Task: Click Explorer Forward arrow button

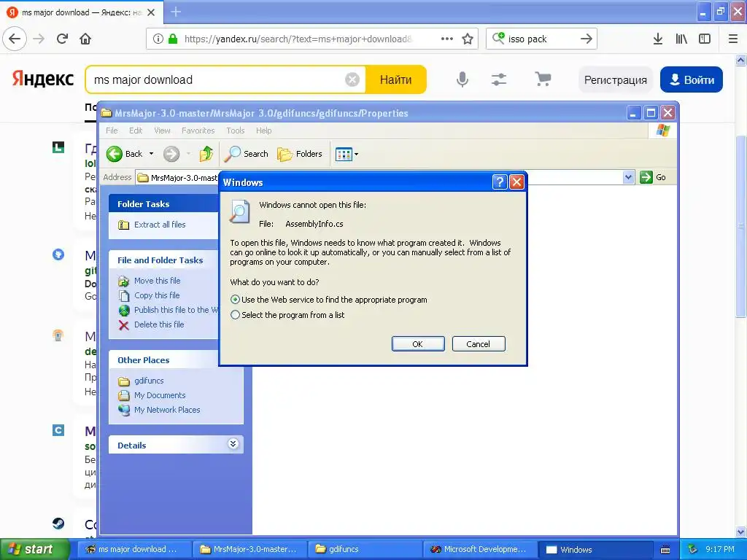Action: pos(171,154)
